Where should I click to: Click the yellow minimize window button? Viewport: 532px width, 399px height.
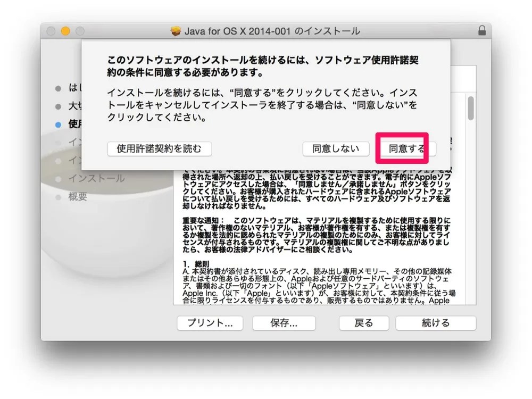[x=65, y=31]
